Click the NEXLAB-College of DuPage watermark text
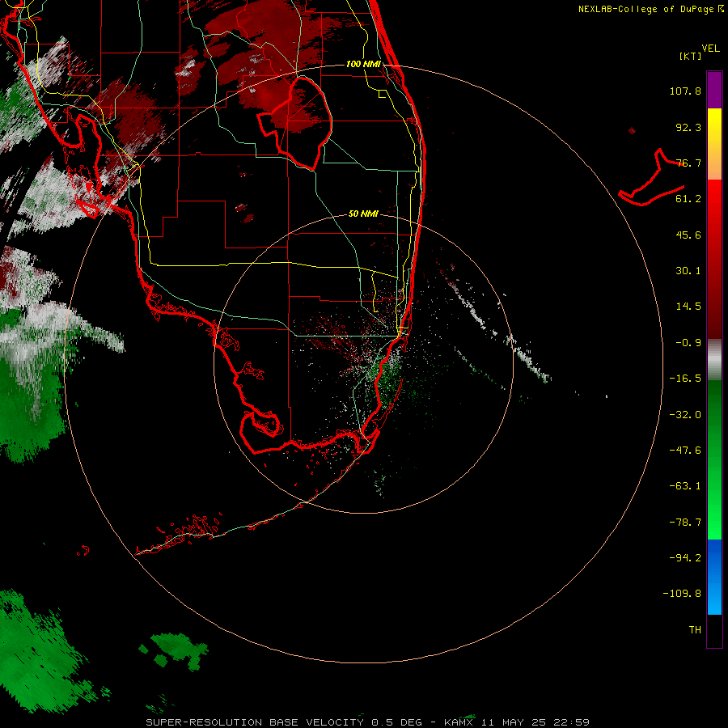Screen dimensions: 728x728 pos(650,9)
